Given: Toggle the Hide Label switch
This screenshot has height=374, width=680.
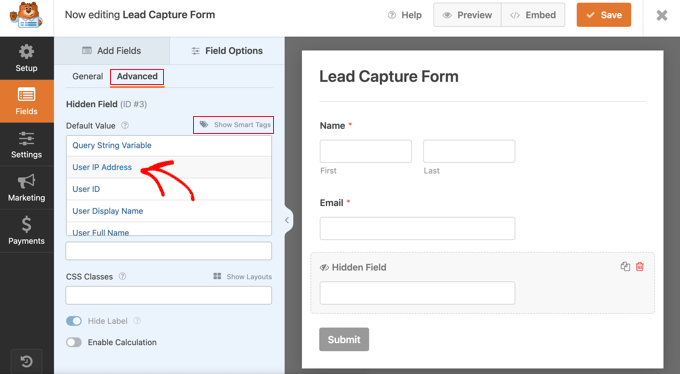Looking at the screenshot, I should coord(74,321).
